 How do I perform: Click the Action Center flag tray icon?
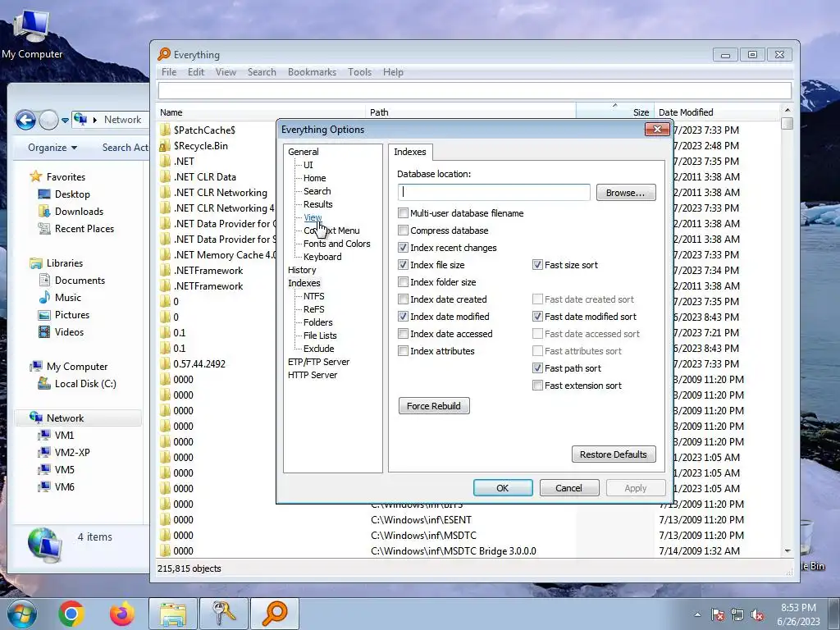click(718, 615)
